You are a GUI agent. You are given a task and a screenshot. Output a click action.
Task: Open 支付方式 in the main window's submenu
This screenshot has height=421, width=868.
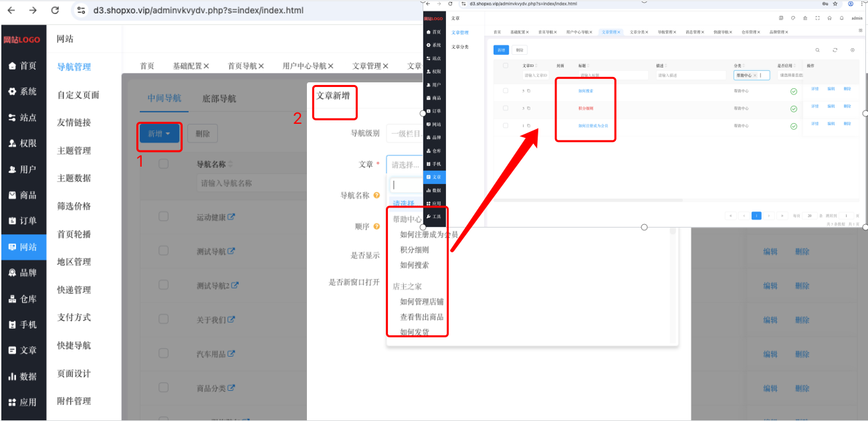click(x=74, y=317)
